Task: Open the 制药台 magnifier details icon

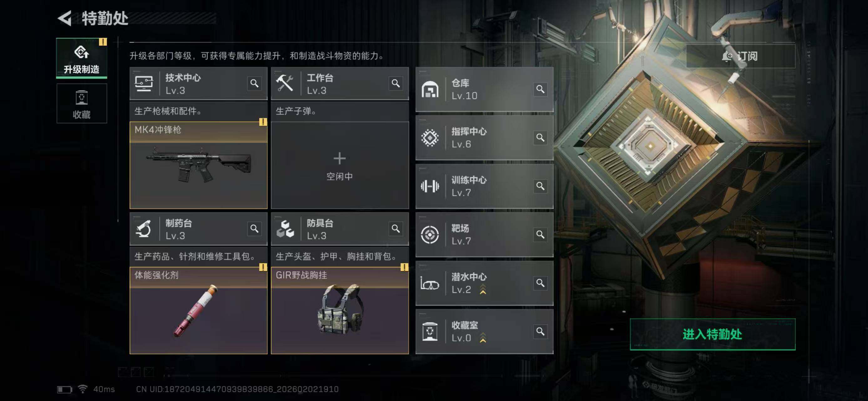Action: pos(254,229)
